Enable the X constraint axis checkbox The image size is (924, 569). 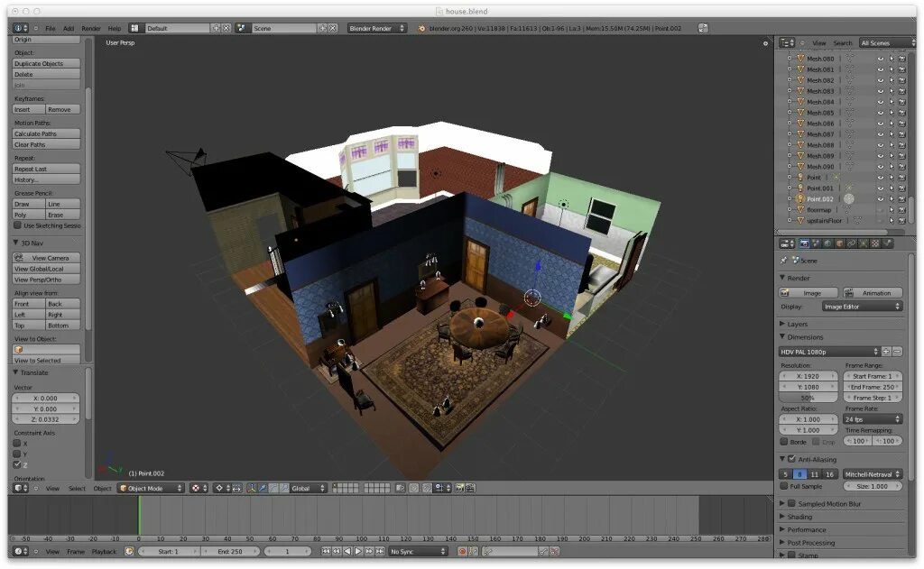click(x=17, y=444)
